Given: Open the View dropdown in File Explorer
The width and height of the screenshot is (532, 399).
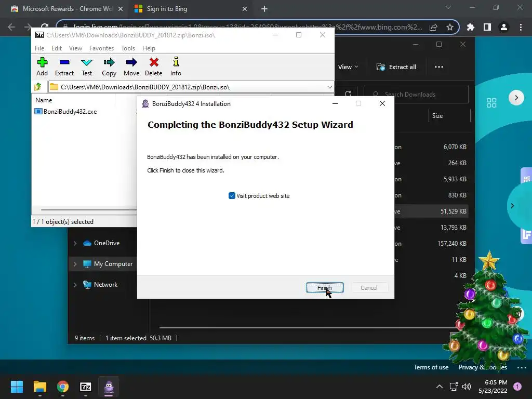Looking at the screenshot, I should (348, 67).
